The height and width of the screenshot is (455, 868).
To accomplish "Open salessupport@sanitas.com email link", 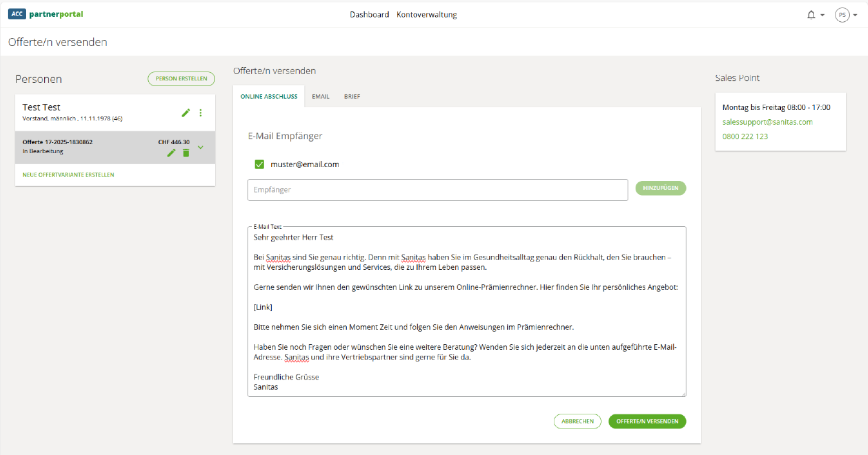I will [767, 122].
